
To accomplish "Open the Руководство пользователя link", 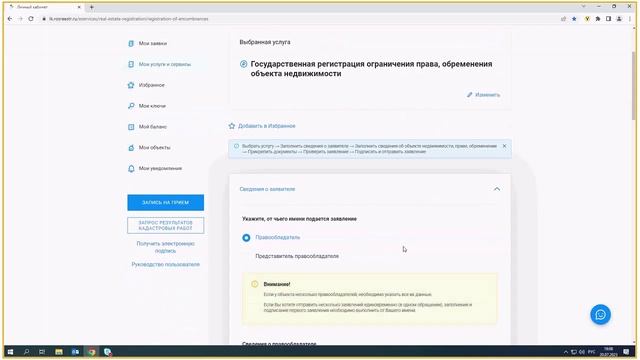I will (165, 264).
